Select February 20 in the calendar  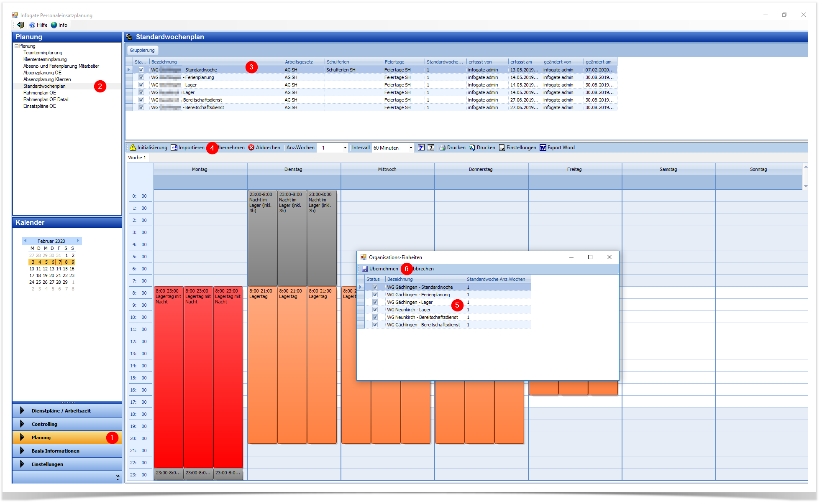pos(52,275)
